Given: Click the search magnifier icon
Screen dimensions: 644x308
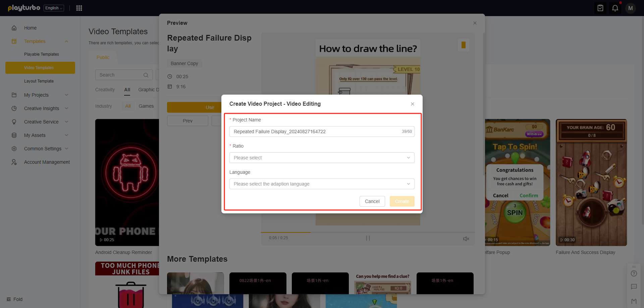Looking at the screenshot, I should pos(146,75).
